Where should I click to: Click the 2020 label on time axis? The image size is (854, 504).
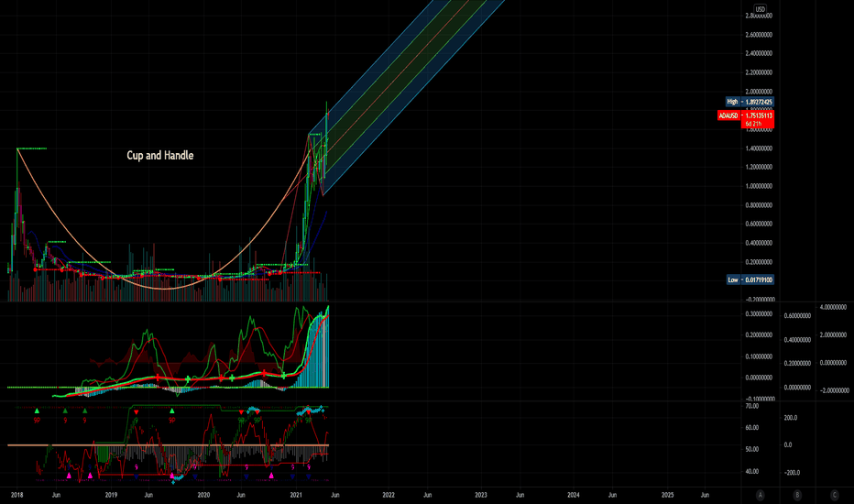click(203, 495)
